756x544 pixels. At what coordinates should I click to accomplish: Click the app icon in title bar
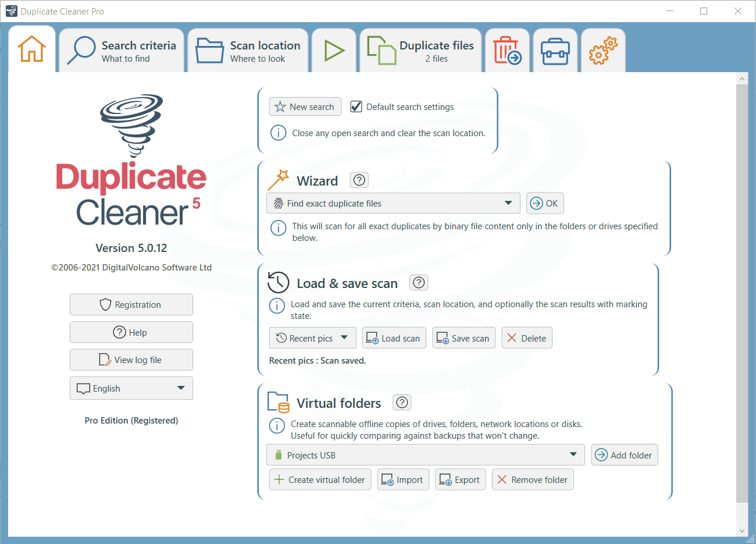12,11
